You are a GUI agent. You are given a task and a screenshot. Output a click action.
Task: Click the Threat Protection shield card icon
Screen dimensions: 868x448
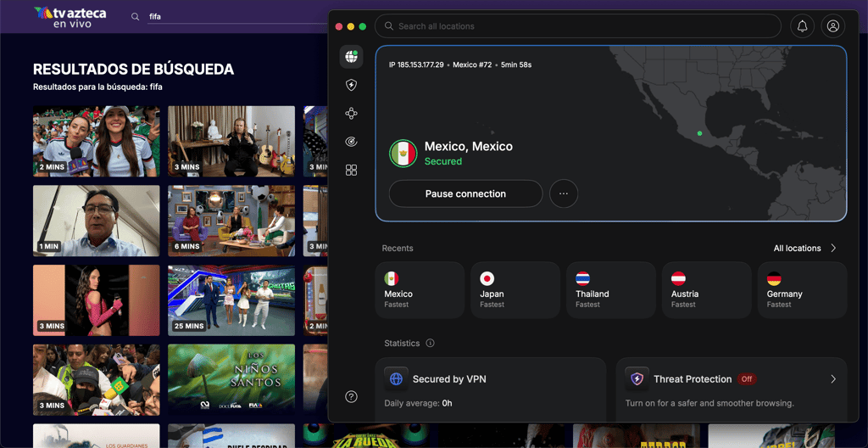tap(637, 379)
